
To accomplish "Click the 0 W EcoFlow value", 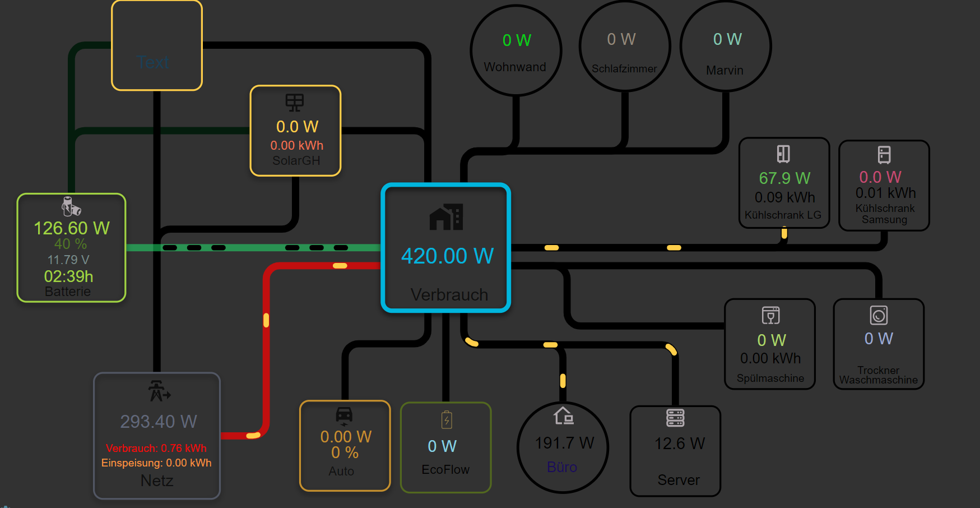I will tap(442, 446).
